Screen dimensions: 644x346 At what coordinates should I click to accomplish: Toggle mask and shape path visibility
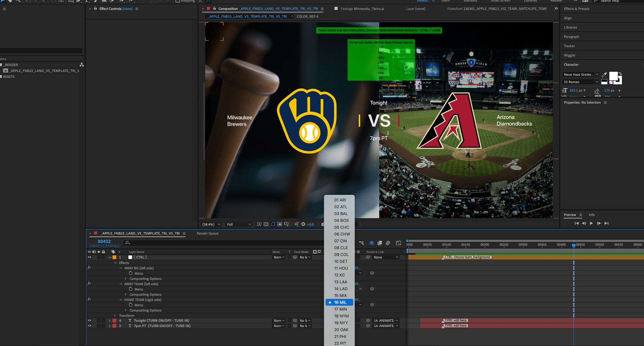pos(273,224)
